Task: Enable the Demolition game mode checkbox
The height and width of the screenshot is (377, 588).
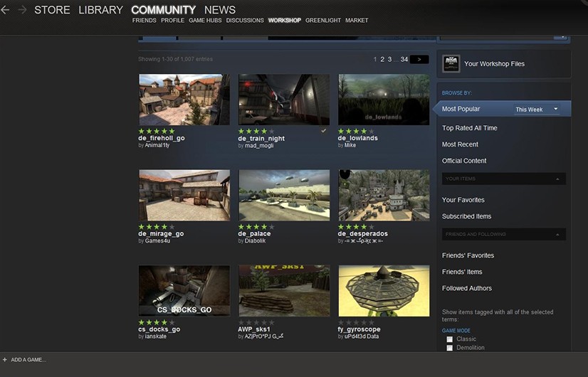Action: pyautogui.click(x=449, y=348)
